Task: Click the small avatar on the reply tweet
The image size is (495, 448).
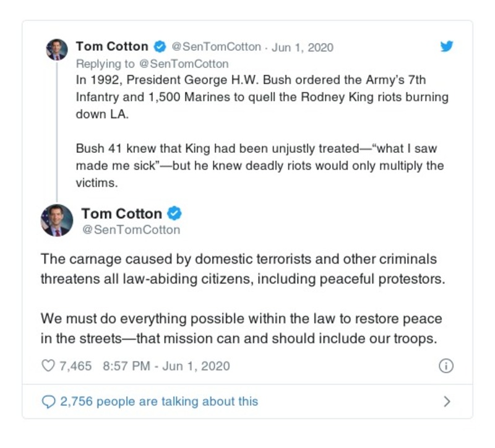Action: pyautogui.click(x=57, y=49)
